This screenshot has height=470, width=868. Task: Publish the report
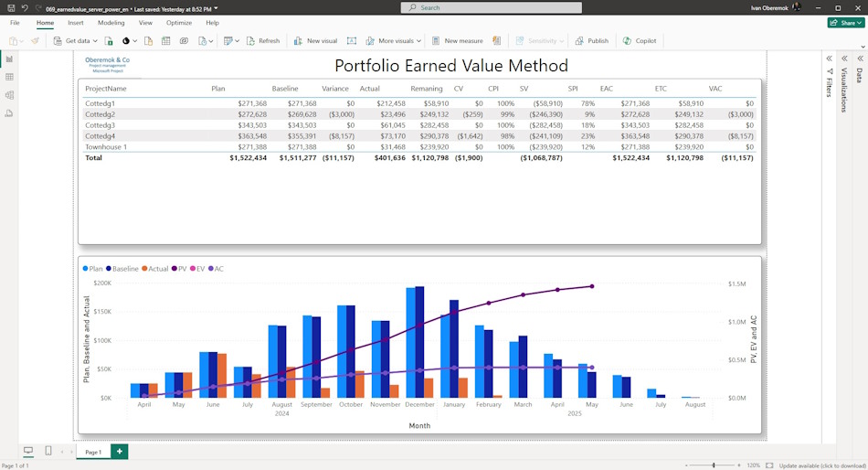pos(592,40)
